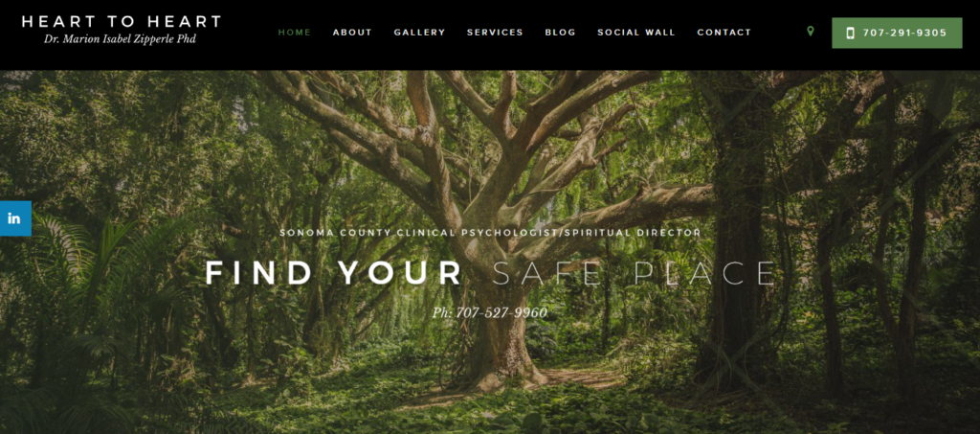The height and width of the screenshot is (434, 980).
Task: Visit the Blog page
Action: click(x=561, y=33)
